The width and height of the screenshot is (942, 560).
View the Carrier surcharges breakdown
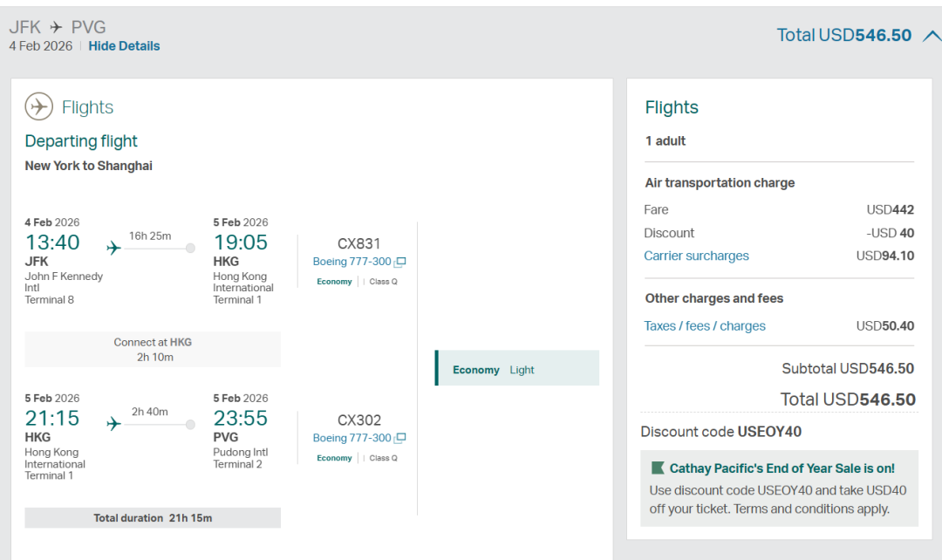[696, 256]
